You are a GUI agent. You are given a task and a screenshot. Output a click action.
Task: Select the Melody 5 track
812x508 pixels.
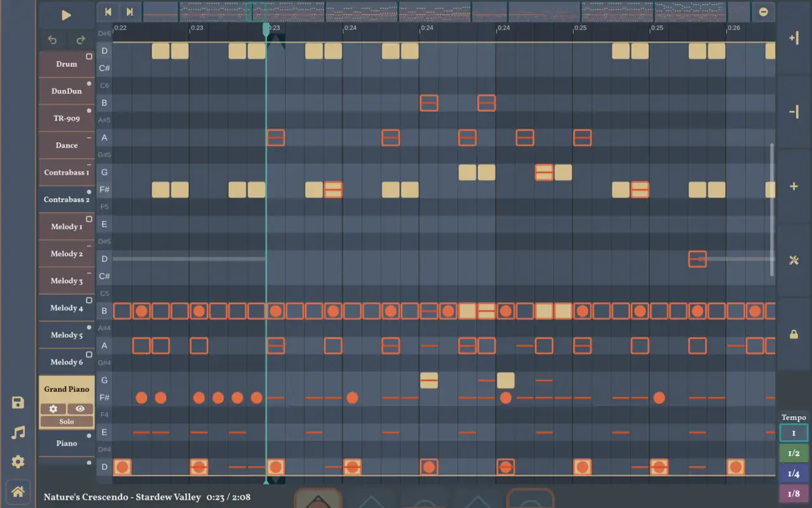(x=67, y=335)
